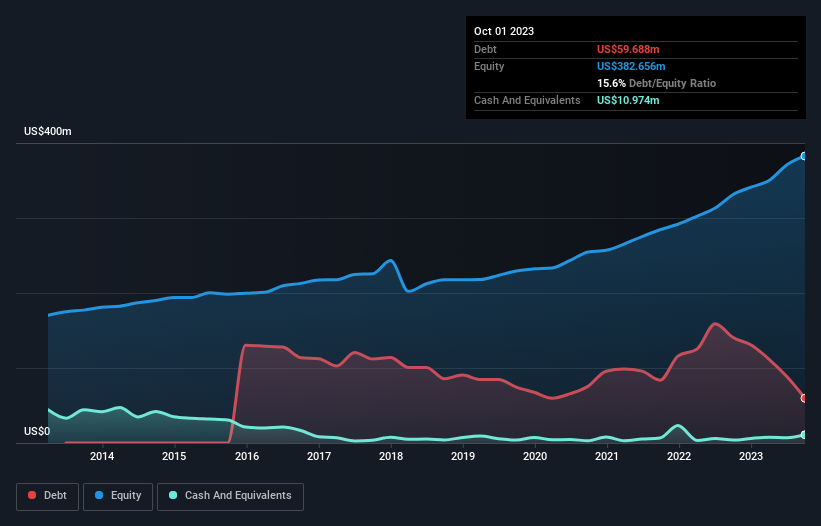The image size is (821, 526).
Task: Toggle Cash And Equivalents legend button
Action: tap(230, 496)
